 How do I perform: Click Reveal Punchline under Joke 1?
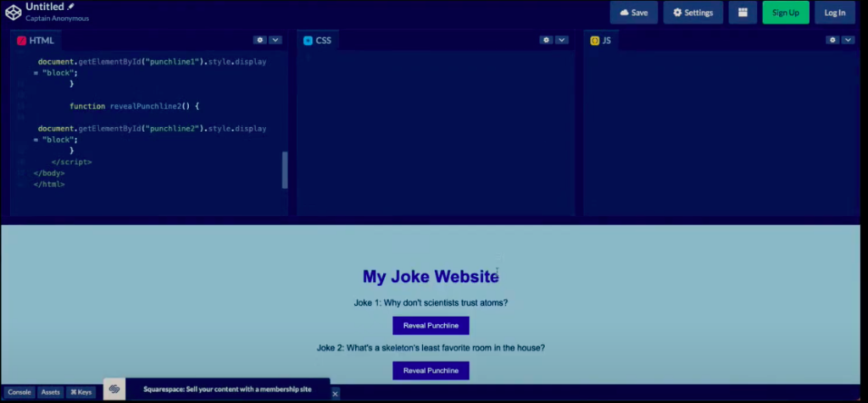pyautogui.click(x=431, y=326)
